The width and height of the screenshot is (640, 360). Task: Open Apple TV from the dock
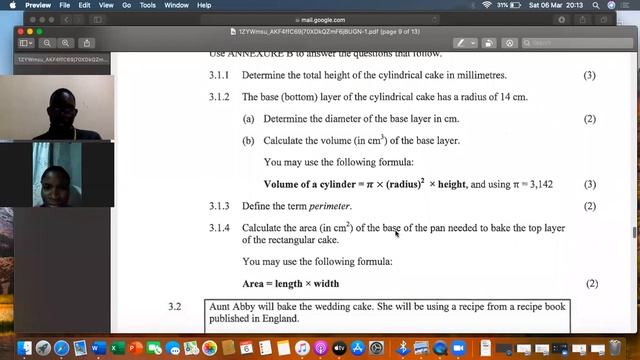339,348
